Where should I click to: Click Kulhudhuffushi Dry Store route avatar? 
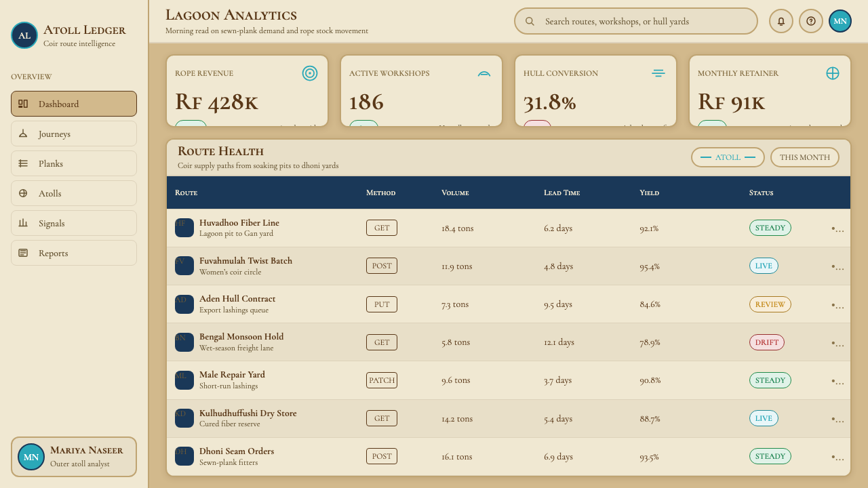coord(184,418)
